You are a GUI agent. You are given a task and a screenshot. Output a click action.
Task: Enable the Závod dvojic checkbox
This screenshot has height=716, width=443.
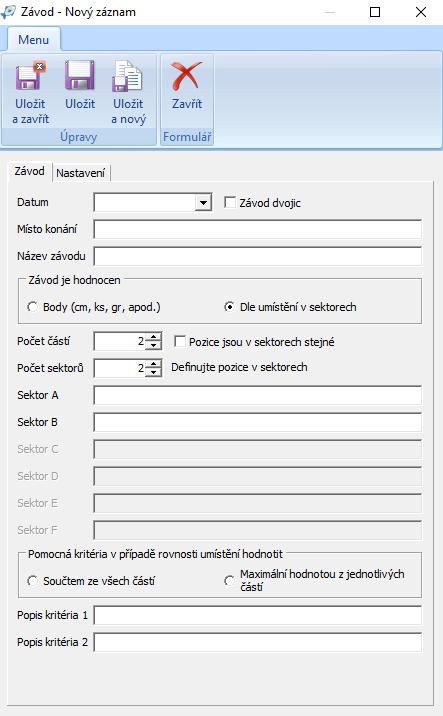(230, 202)
